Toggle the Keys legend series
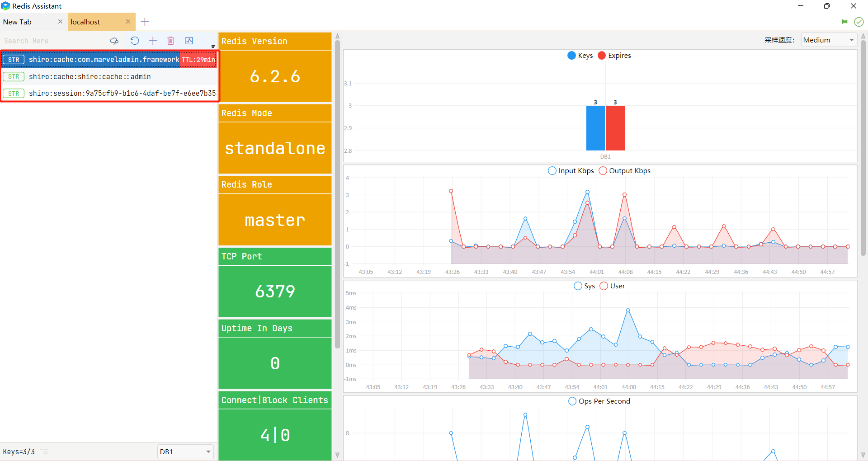 tap(580, 56)
